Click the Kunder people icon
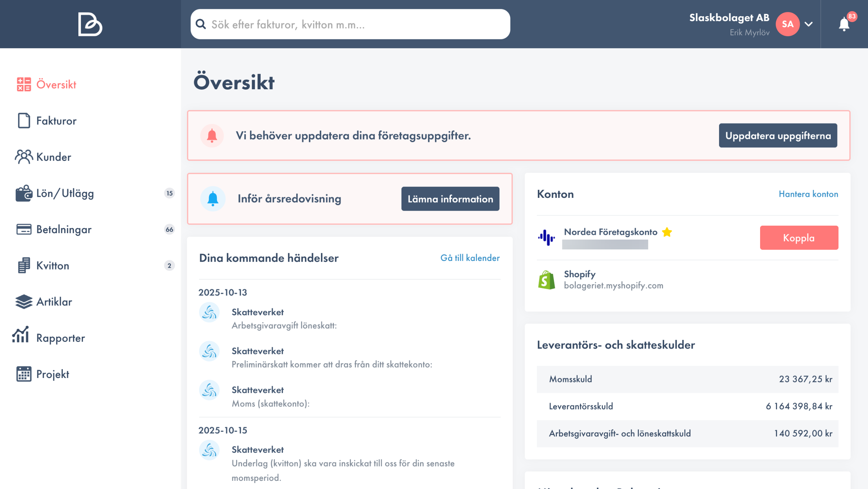 (24, 157)
